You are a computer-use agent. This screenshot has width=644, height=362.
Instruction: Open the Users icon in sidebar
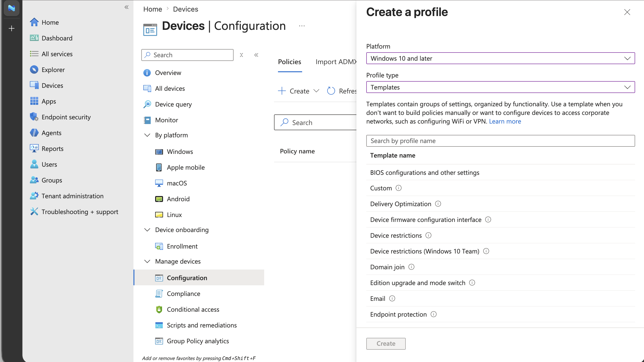(34, 164)
